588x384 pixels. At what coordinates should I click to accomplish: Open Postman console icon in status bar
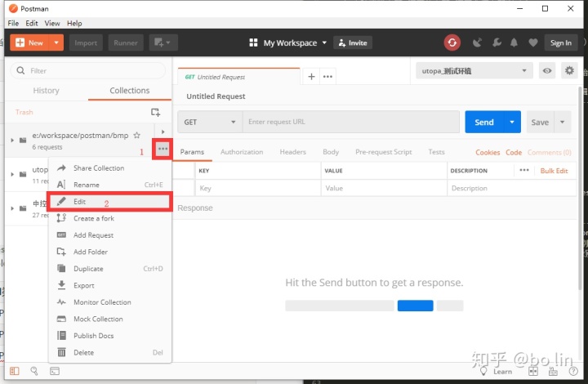55,371
